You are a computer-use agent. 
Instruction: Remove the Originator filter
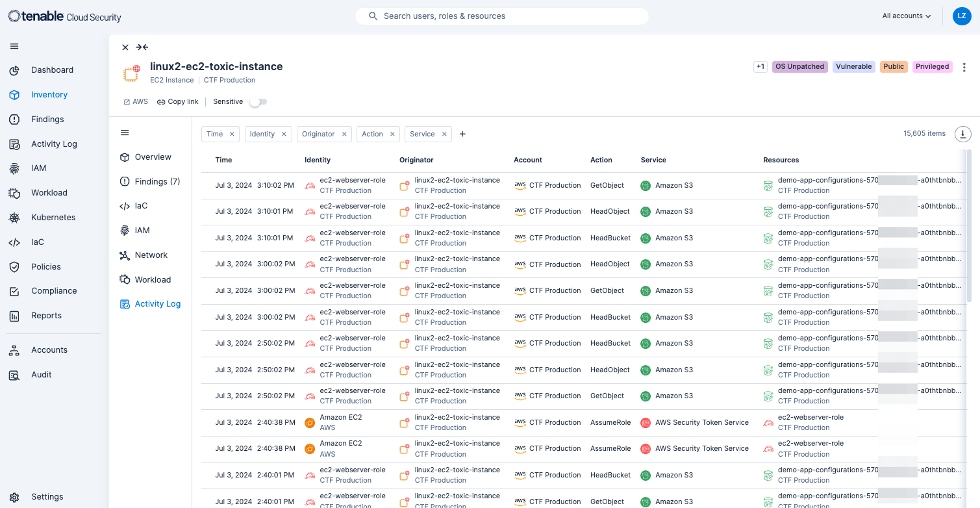(x=344, y=134)
